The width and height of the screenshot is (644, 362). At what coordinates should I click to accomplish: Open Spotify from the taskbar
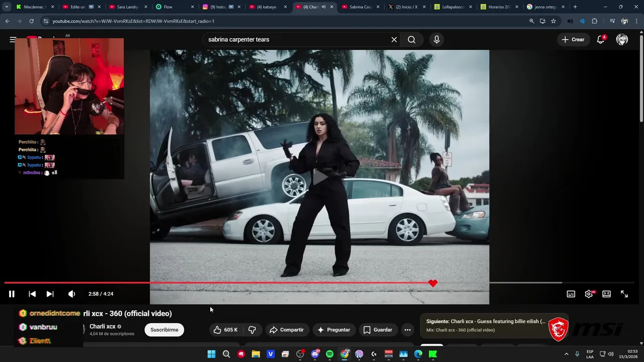click(330, 354)
